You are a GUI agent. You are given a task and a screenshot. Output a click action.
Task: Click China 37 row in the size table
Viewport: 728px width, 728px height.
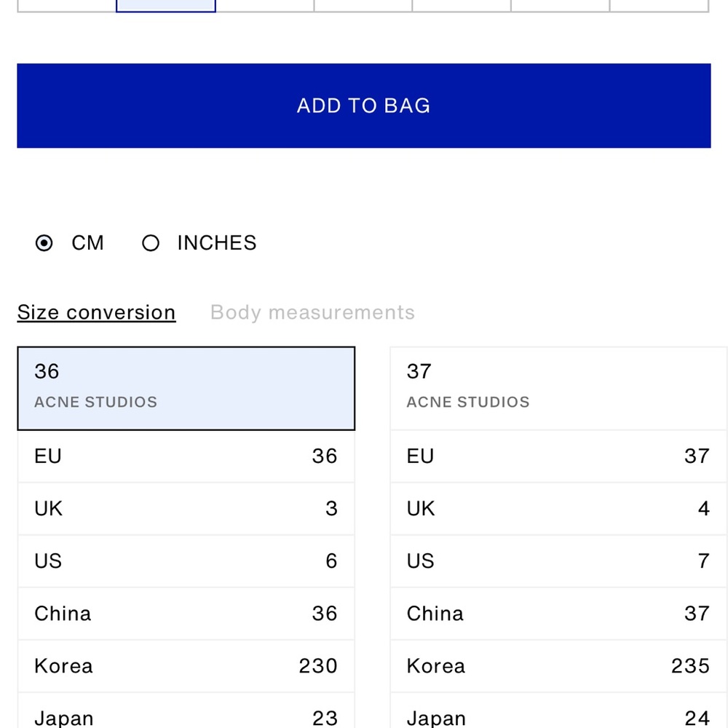click(x=558, y=614)
